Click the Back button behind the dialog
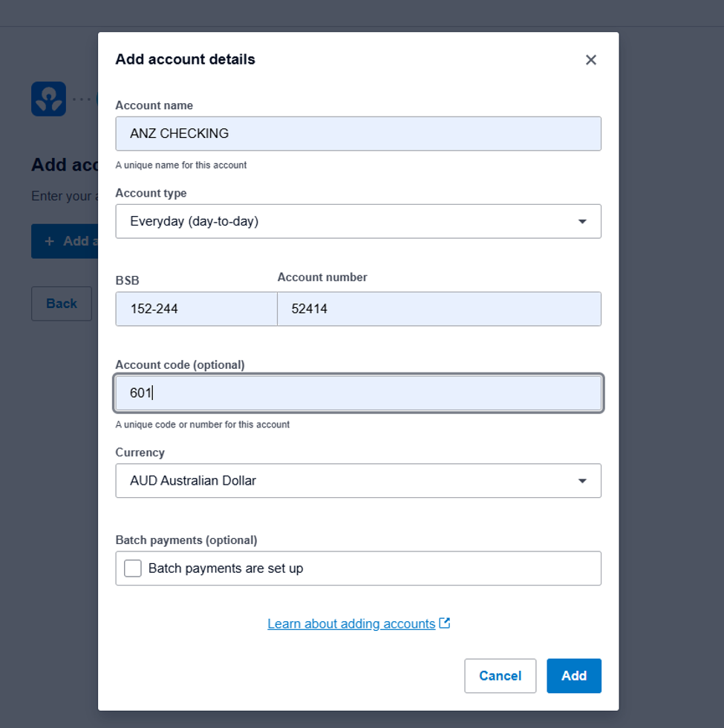The image size is (724, 728). coord(62,304)
